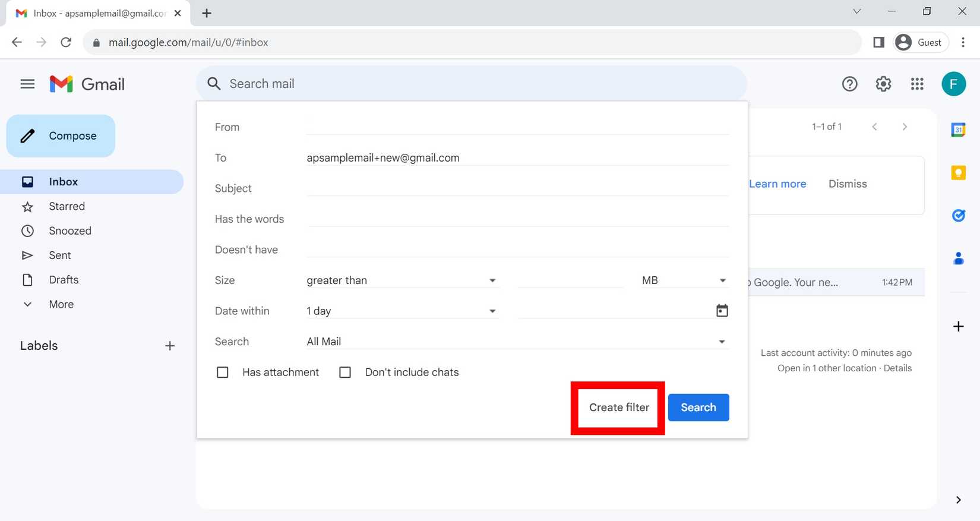Viewport: 980px width, 521px height.
Task: Open Google Keep side panel
Action: [x=958, y=172]
